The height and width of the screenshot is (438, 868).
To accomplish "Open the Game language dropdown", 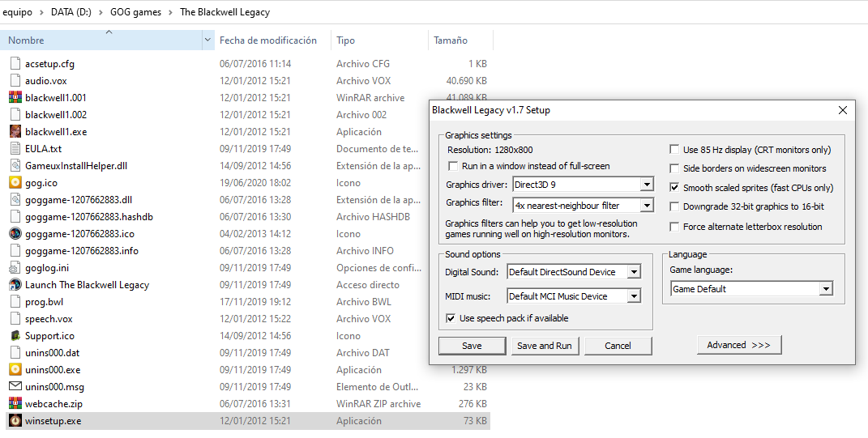I will tap(826, 289).
